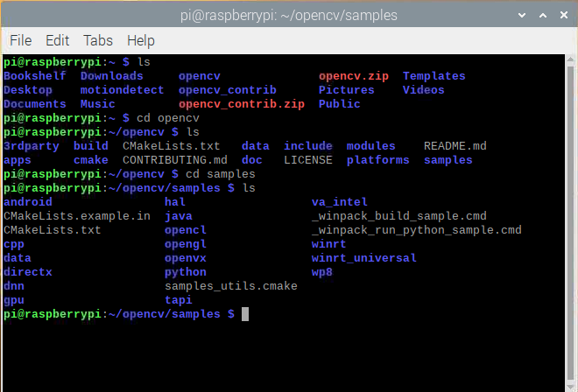Image resolution: width=578 pixels, height=392 pixels.
Task: Click the apps directory name
Action: pyautogui.click(x=18, y=161)
